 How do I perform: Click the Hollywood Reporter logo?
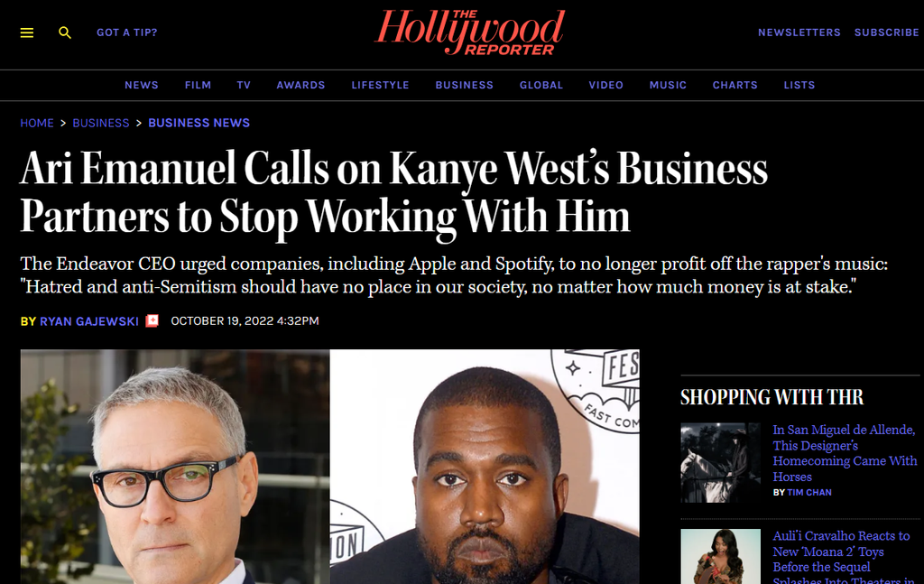(x=469, y=32)
